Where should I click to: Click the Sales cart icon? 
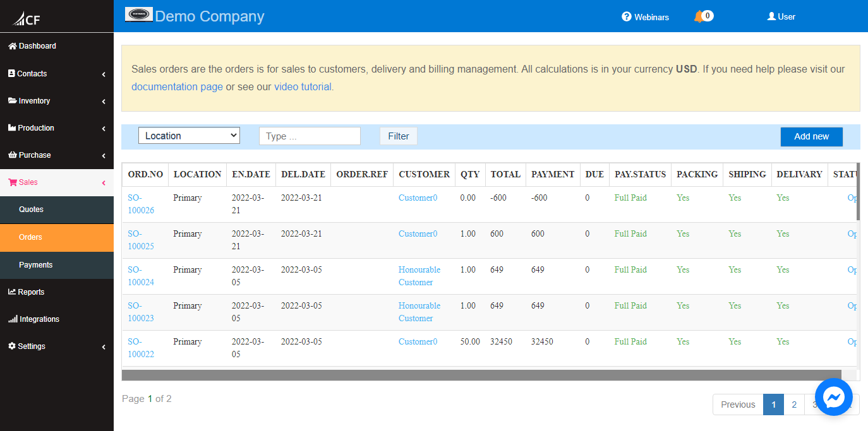coord(12,182)
